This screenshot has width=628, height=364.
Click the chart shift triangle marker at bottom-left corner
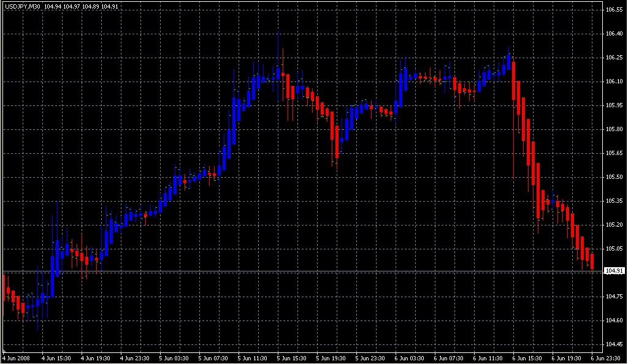pyautogui.click(x=4, y=351)
